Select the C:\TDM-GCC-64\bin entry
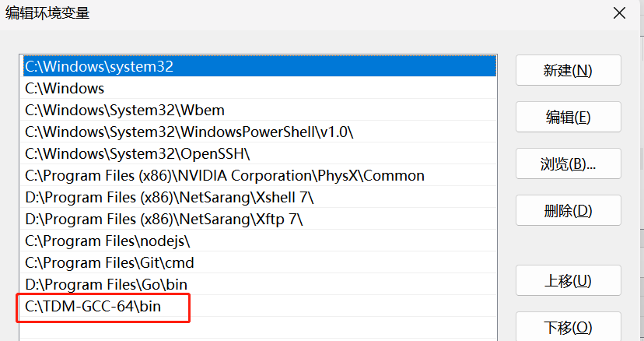This screenshot has width=644, height=341. coord(260,306)
